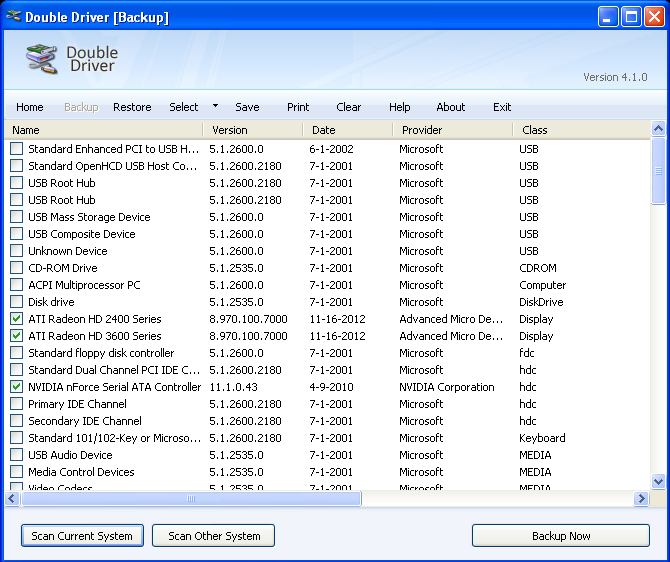Image resolution: width=670 pixels, height=562 pixels.
Task: Click the Scan Current System button
Action: pos(82,536)
